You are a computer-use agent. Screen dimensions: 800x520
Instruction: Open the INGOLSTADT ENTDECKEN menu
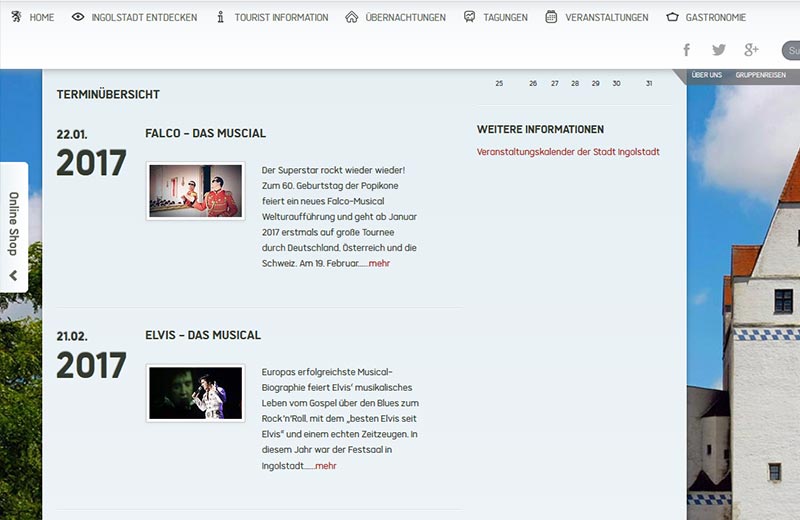point(144,17)
